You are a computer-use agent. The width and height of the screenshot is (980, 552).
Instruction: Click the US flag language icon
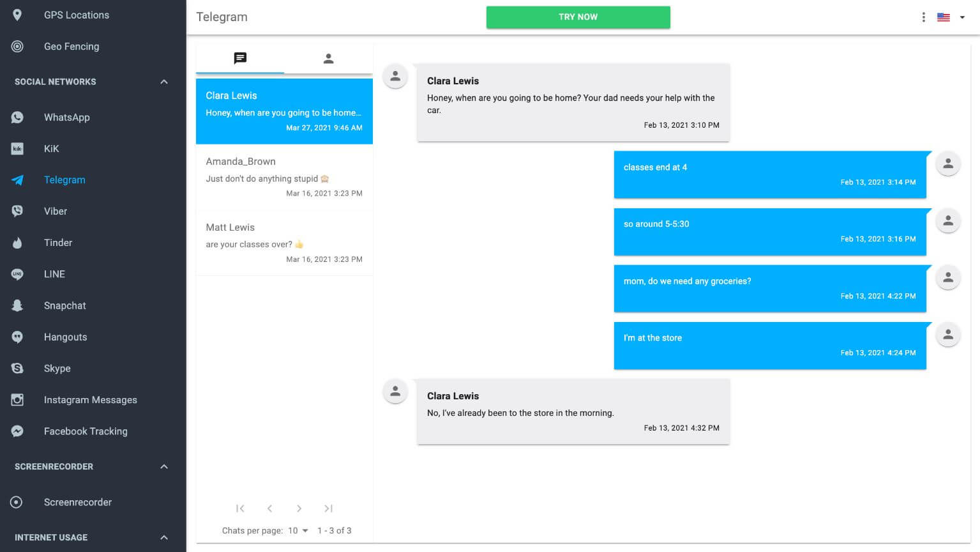click(944, 17)
